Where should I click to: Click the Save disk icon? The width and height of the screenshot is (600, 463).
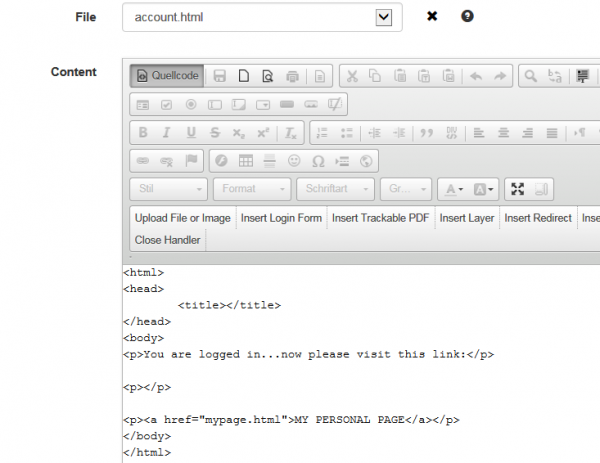(219, 76)
